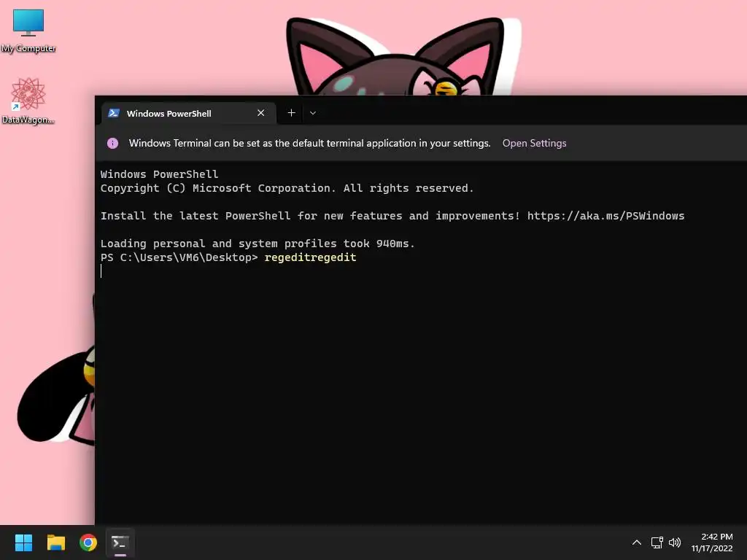747x560 pixels.
Task: Open the DataWagon desktop shortcut
Action: click(x=28, y=101)
